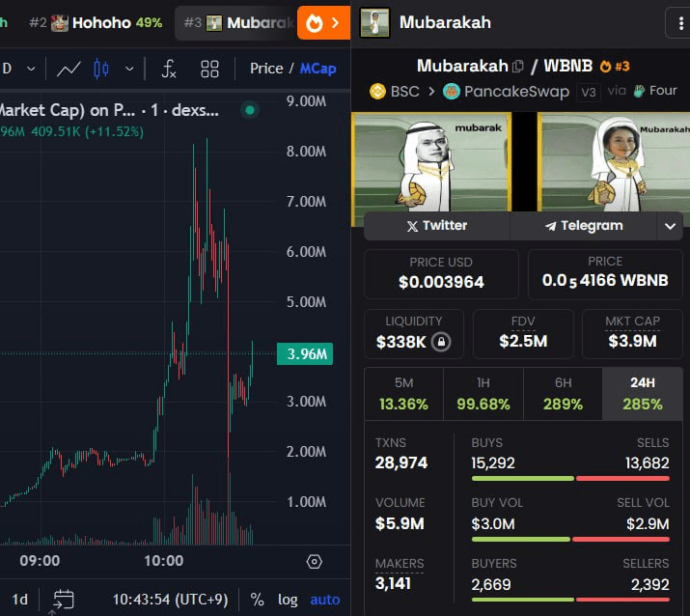This screenshot has height=616, width=690.
Task: Click the TXNS 28,974 value
Action: (400, 462)
